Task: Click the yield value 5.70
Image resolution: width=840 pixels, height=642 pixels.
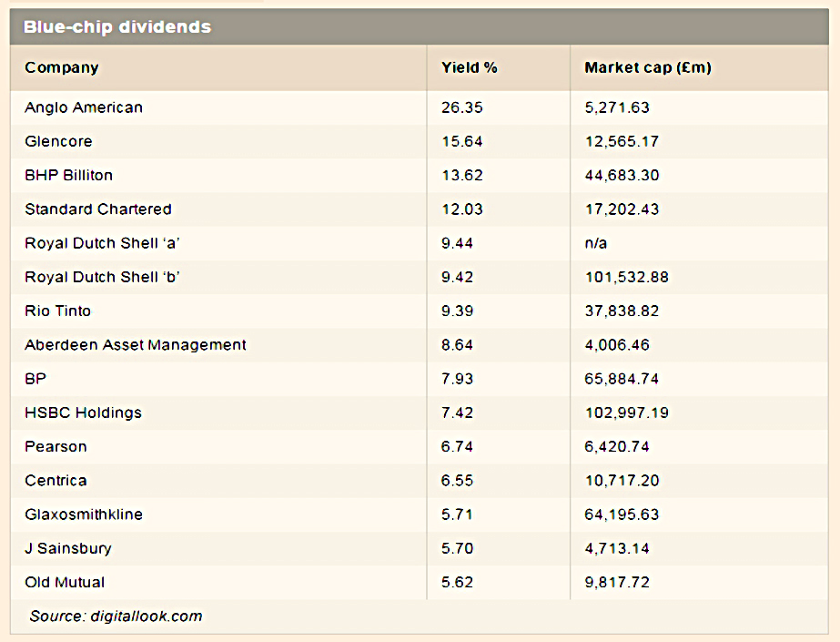Action: pos(457,548)
